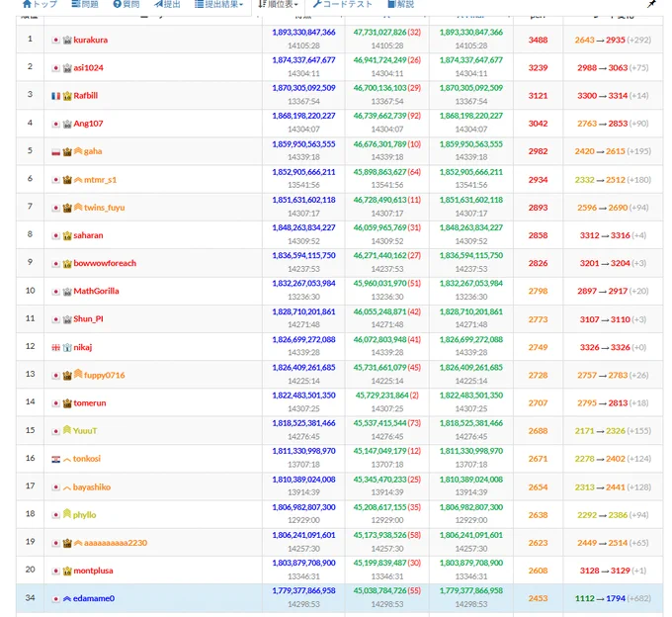Open Shun_PI's user profile
This screenshot has width=672, height=617.
click(x=88, y=319)
